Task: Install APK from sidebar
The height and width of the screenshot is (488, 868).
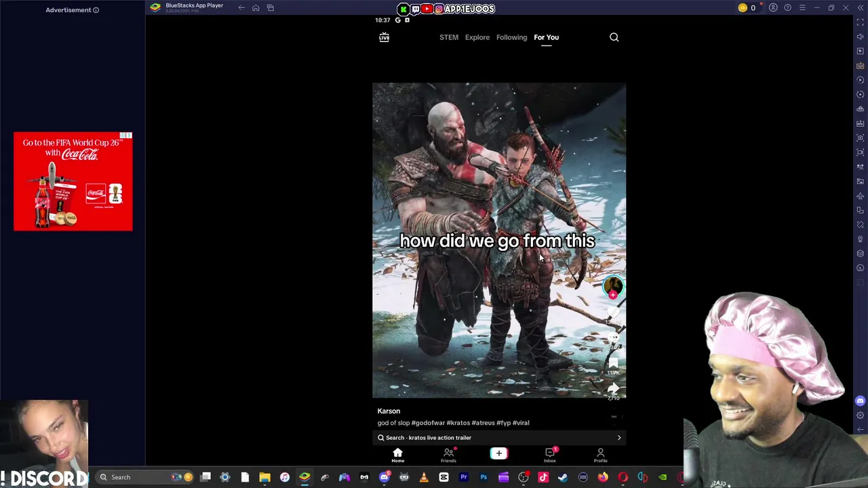Action: click(861, 123)
